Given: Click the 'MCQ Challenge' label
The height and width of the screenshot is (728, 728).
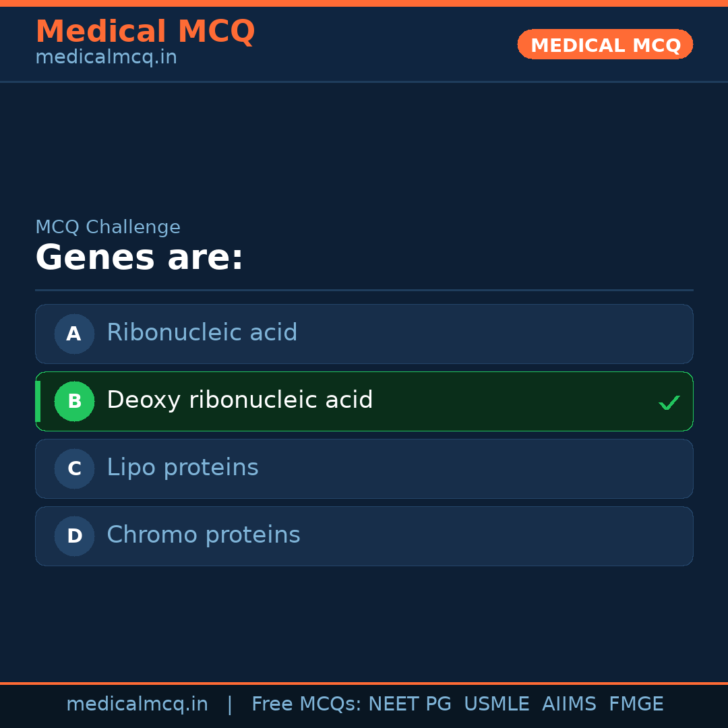Looking at the screenshot, I should coord(108,227).
